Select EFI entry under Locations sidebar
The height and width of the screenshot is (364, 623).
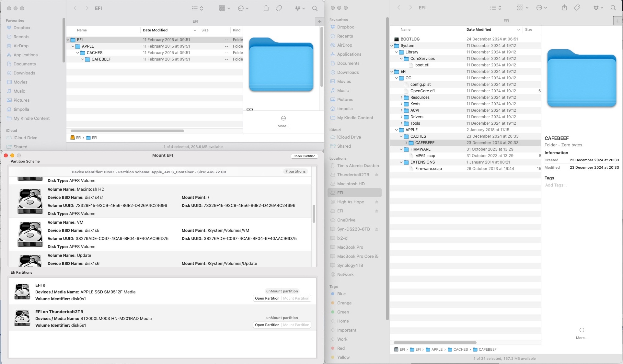click(340, 192)
